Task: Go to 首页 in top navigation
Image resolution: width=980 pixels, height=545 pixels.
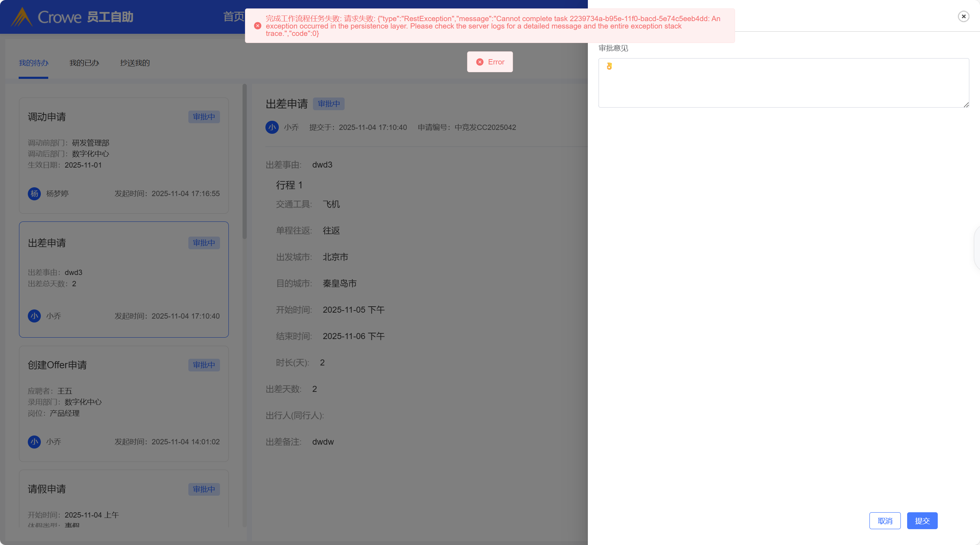Action: 233,17
